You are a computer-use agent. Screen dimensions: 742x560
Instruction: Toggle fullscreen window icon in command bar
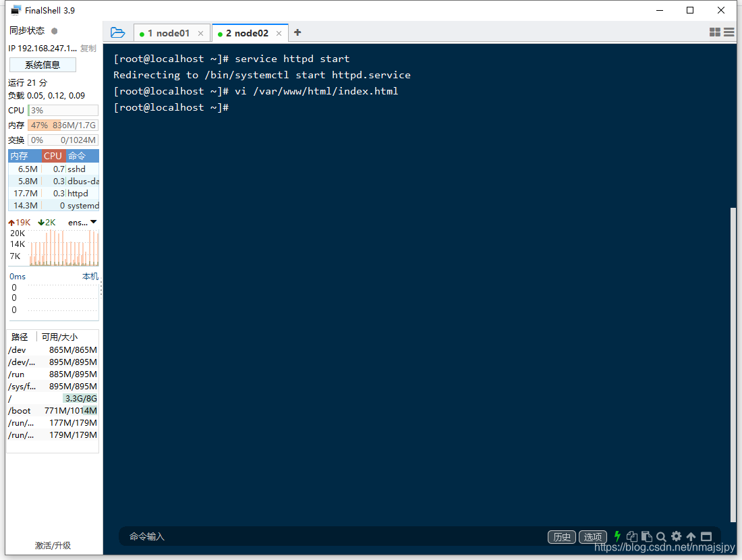(706, 536)
